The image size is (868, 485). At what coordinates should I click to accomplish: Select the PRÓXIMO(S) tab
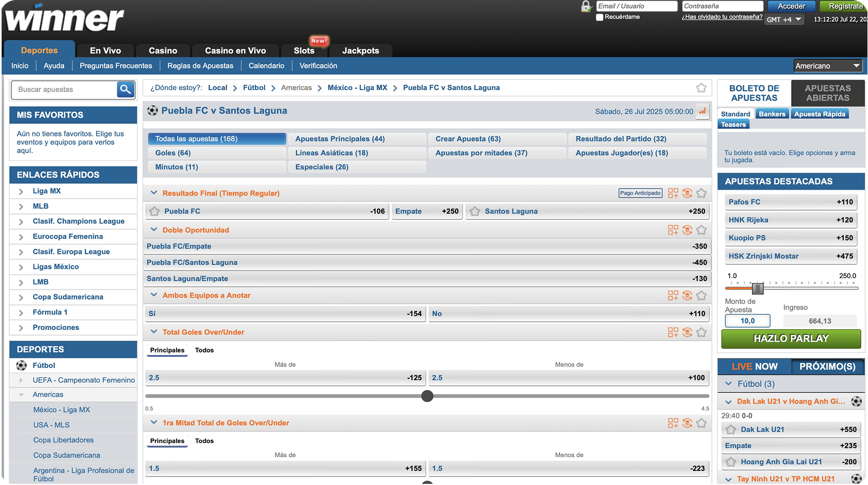tap(827, 366)
